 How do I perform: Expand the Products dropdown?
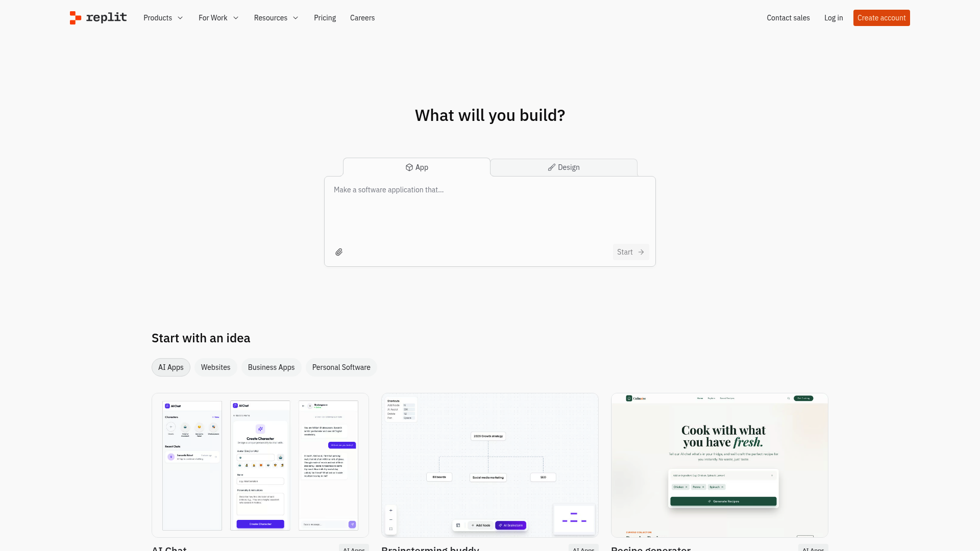163,18
